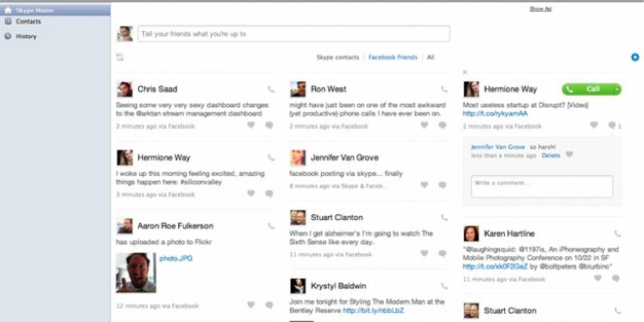Filter feed by Facebook friends
Screen dimensions: 644x322
(x=392, y=57)
